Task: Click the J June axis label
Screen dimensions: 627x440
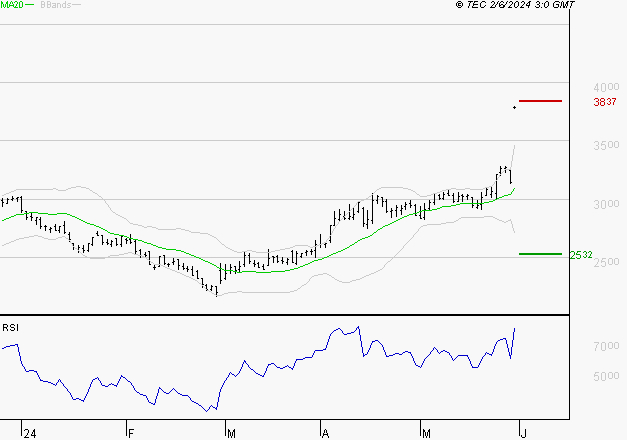Action: coord(523,434)
